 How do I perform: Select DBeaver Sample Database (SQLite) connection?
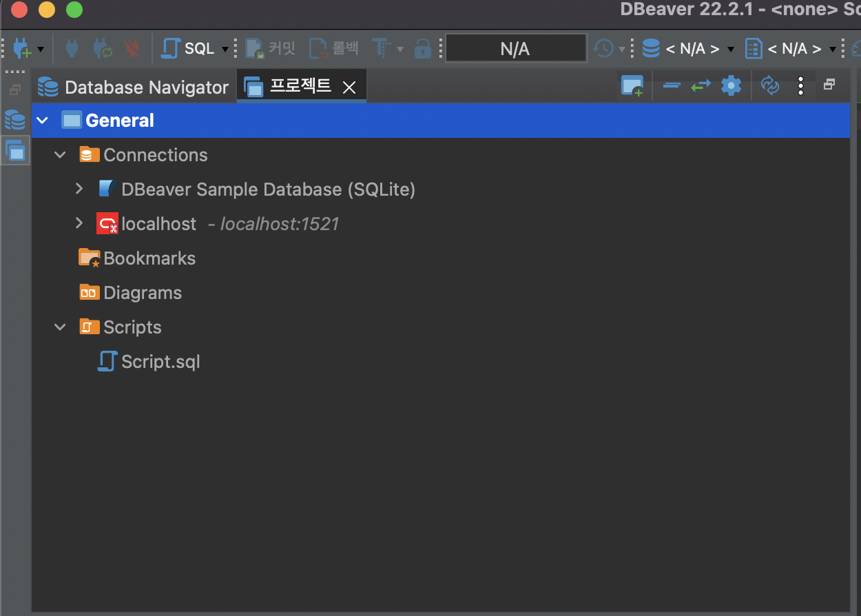tap(268, 189)
